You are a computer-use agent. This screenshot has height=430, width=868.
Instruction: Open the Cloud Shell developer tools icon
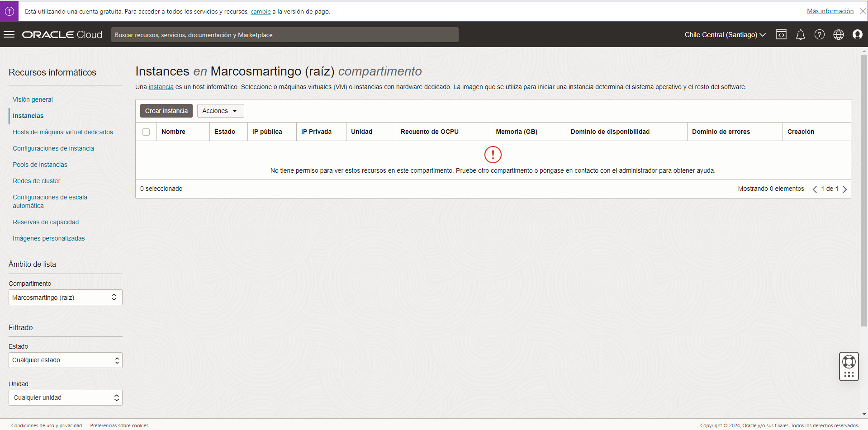(781, 34)
